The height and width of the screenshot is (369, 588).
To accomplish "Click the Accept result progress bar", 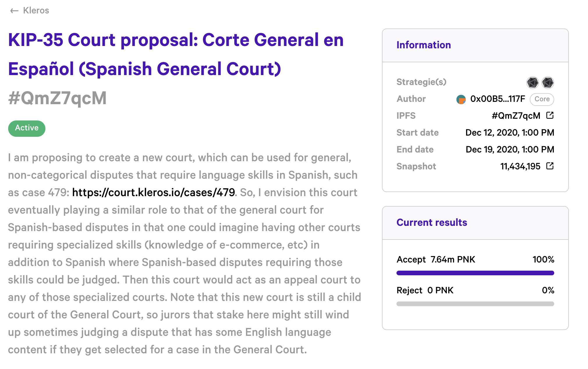I will 475,273.
